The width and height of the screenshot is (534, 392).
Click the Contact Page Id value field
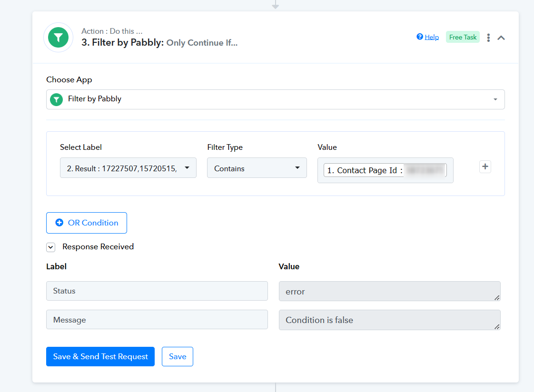pyautogui.click(x=385, y=170)
